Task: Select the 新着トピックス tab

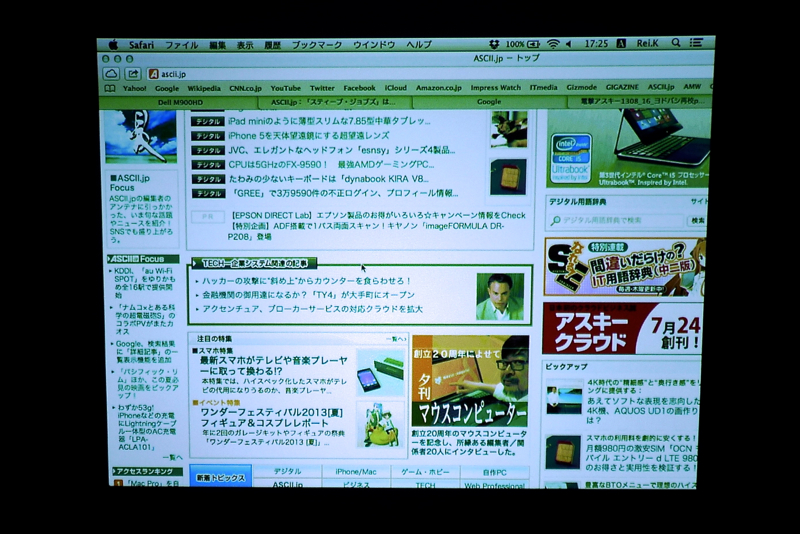Action: (221, 477)
